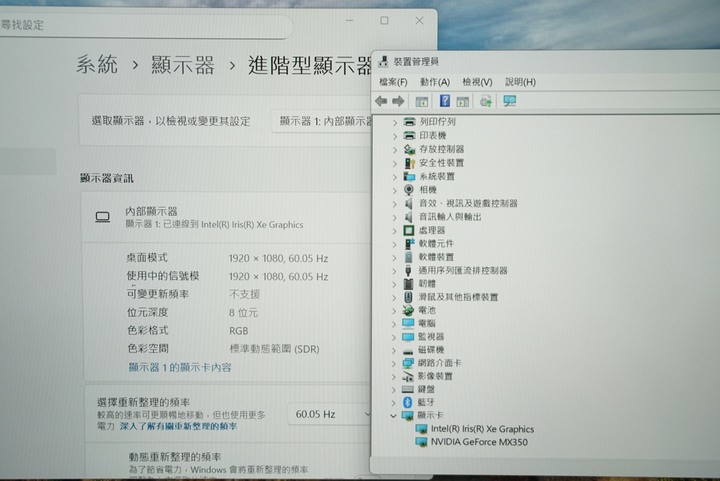720x481 pixels.
Task: Select Intel(R) Iris(R) Xe Graphics device text
Action: (482, 429)
